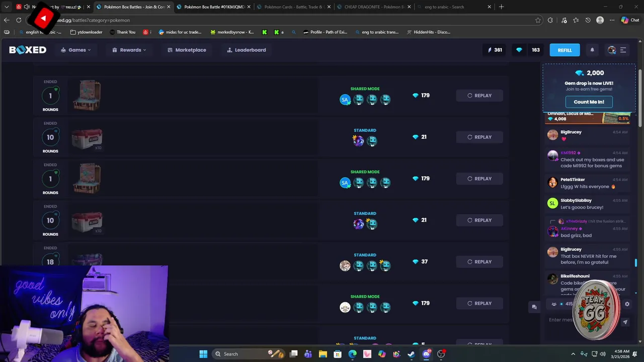Click SlabbySlabBoy's green SL avatar

click(552, 203)
